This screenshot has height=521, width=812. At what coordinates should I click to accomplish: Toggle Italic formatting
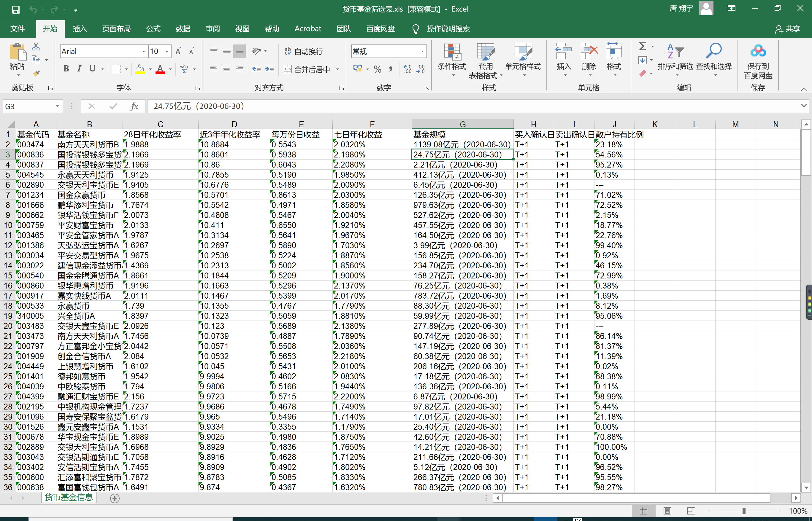coord(79,69)
